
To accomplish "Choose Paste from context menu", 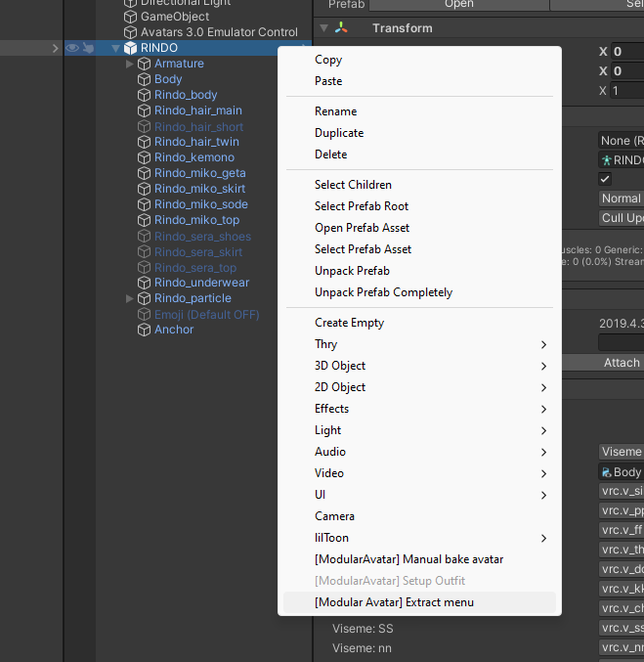I will tap(419, 81).
